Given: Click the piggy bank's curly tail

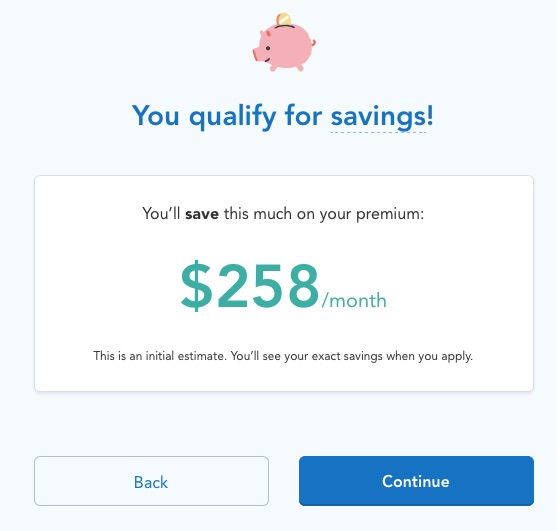Looking at the screenshot, I should pos(313,43).
